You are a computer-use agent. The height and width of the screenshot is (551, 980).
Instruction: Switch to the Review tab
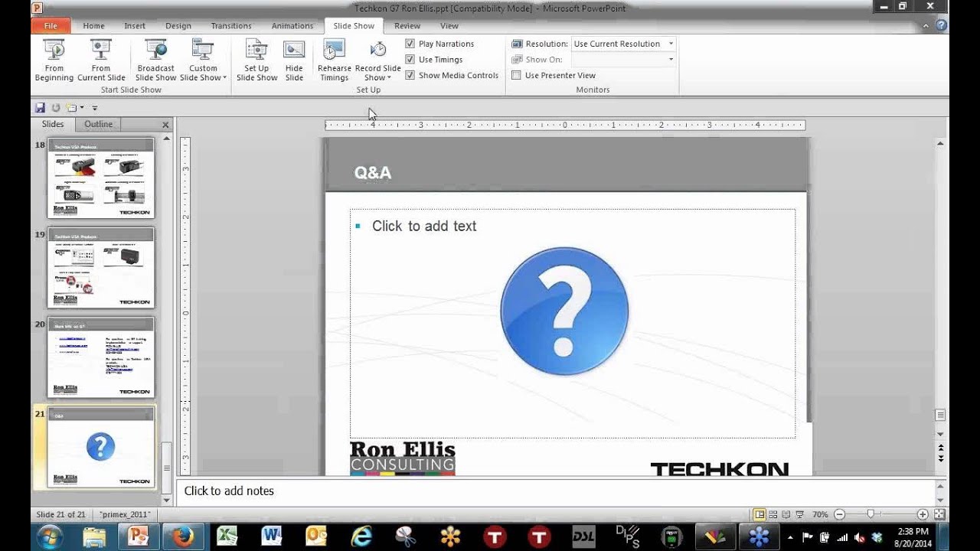point(407,25)
